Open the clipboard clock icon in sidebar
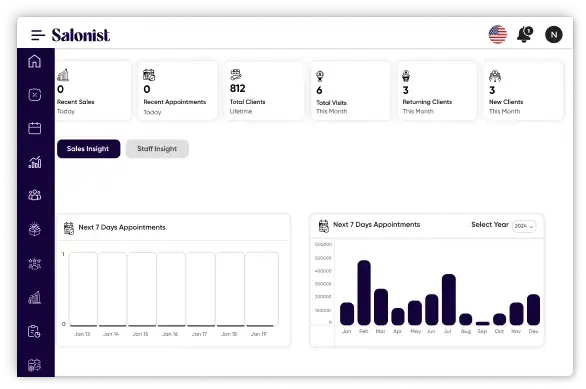 tap(35, 331)
